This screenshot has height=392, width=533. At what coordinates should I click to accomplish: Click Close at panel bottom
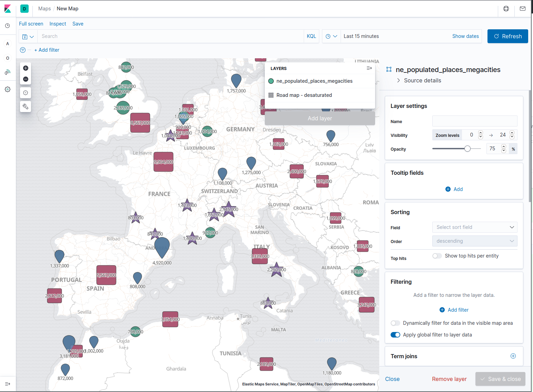click(x=392, y=379)
